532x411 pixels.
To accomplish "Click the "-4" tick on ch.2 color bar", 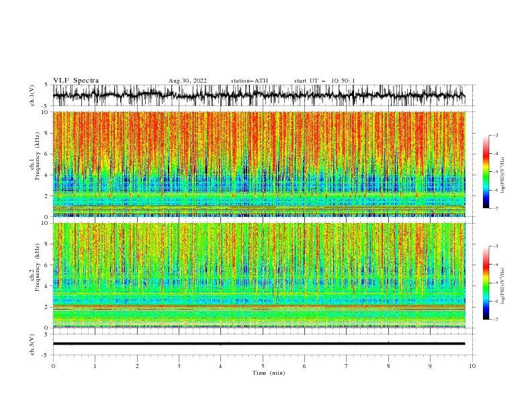I will point(495,265).
